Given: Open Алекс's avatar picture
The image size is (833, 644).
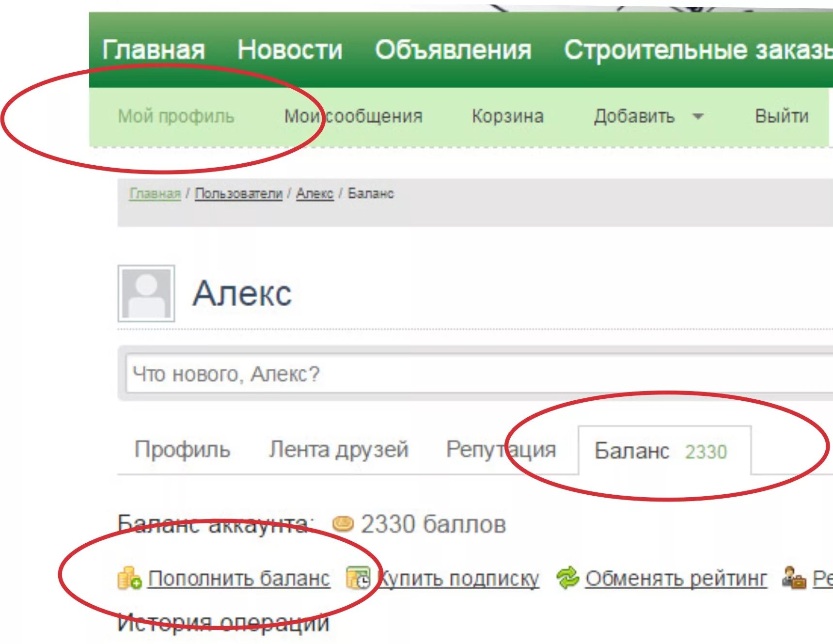Looking at the screenshot, I should [146, 293].
